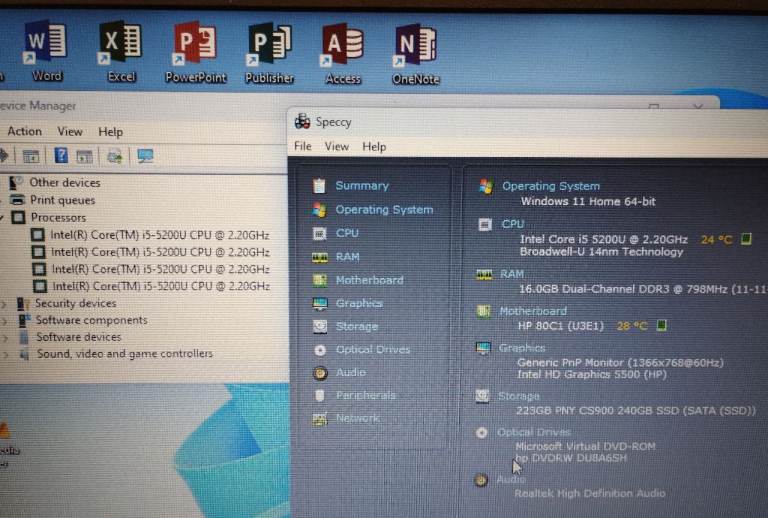The width and height of the screenshot is (768, 518).
Task: Click the help icon in Device Manager toolbar
Action: click(x=61, y=156)
